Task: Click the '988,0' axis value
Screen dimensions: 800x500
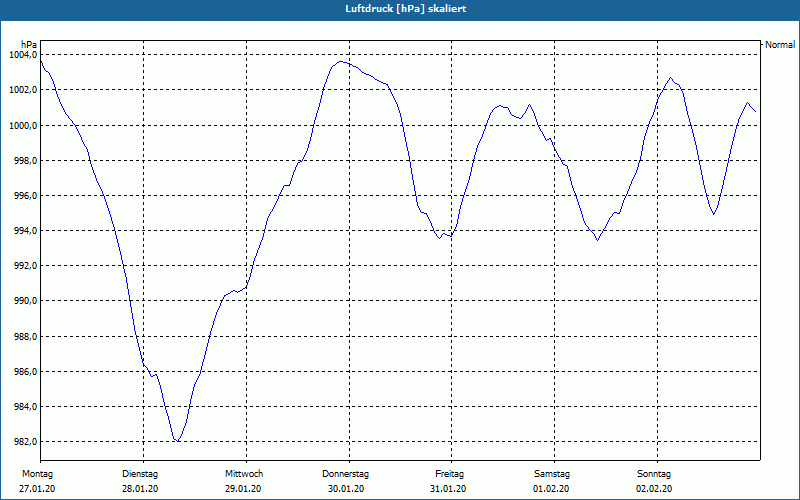Action: pos(26,336)
